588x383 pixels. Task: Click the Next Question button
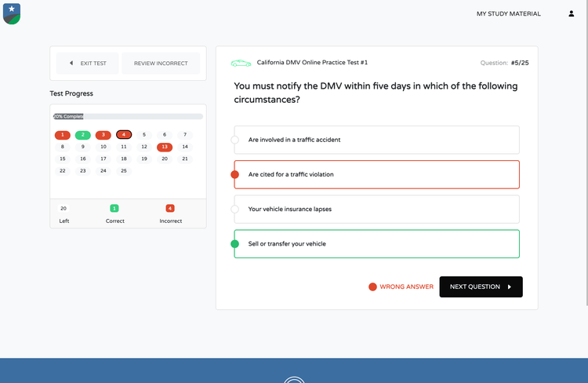[x=481, y=287]
